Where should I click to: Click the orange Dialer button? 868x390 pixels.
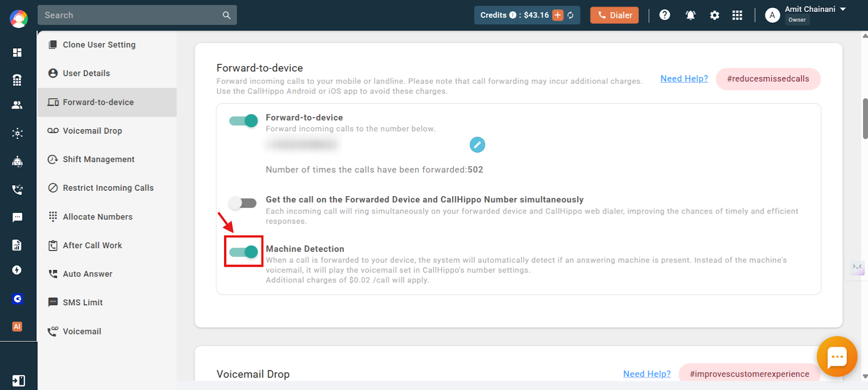[615, 15]
